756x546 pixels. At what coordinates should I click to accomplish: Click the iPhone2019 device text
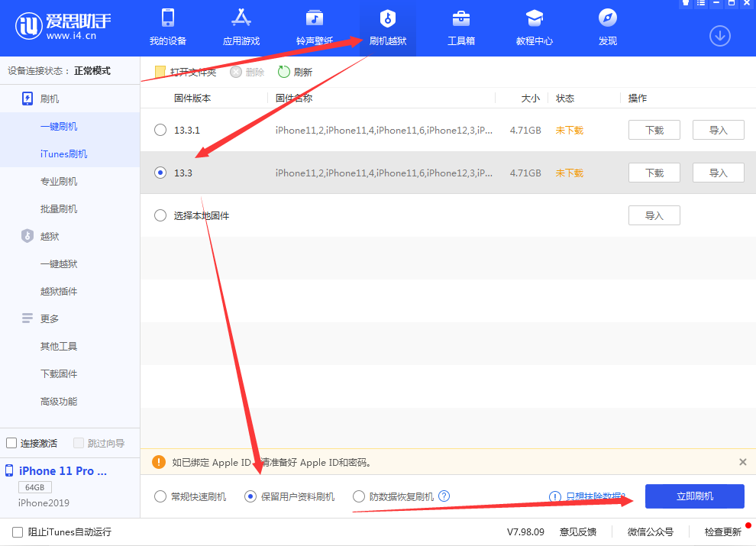[44, 502]
